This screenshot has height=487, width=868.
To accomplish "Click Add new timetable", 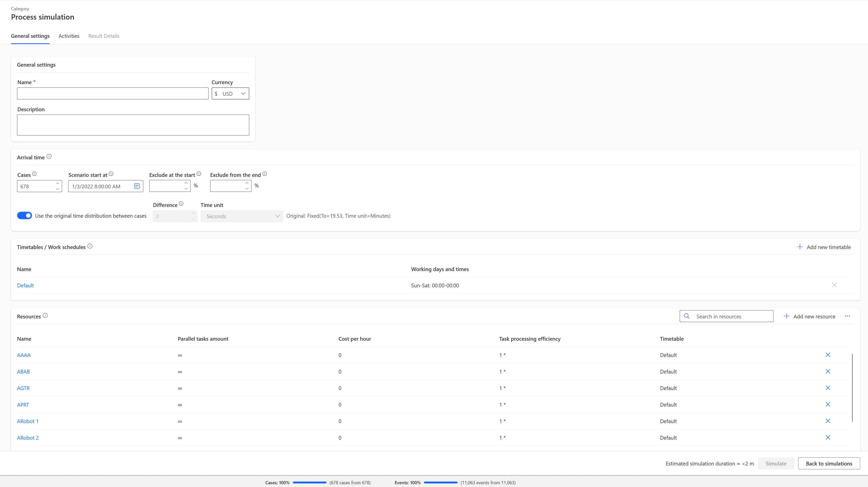I will [823, 247].
